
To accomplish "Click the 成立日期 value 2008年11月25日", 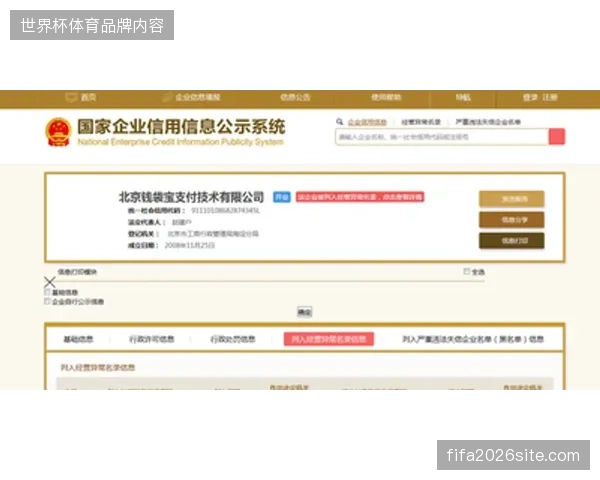I will pos(190,245).
